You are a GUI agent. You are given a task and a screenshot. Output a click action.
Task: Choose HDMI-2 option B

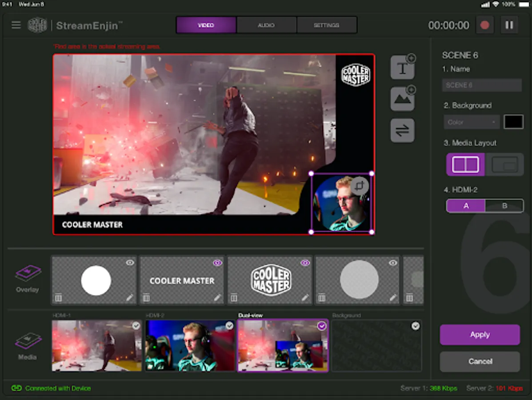[x=504, y=206]
